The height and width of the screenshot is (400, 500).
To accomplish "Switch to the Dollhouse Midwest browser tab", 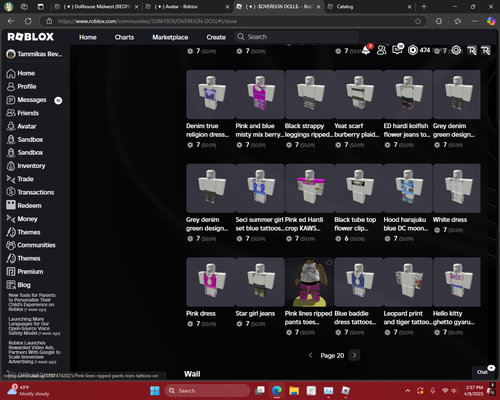I will (x=97, y=7).
